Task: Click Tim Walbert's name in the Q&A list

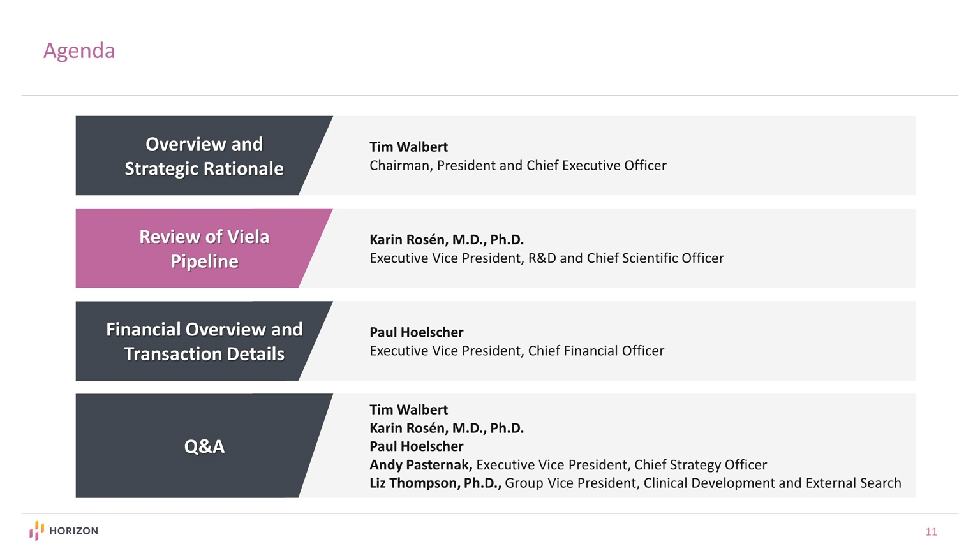Action: point(408,409)
